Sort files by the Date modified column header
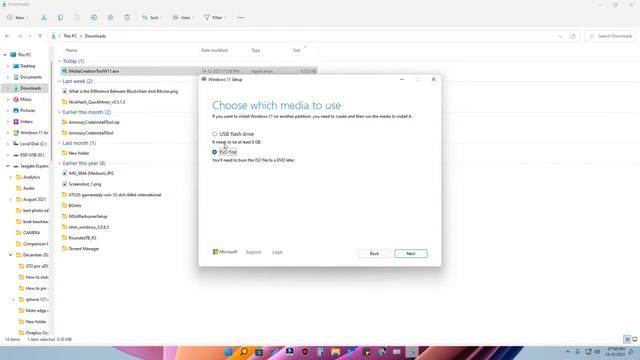 (214, 50)
